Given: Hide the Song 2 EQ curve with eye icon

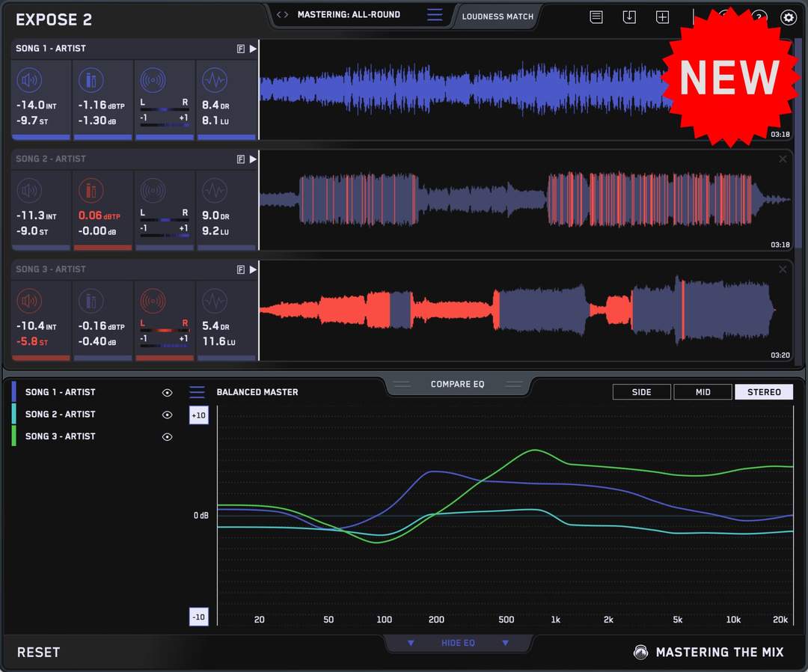Looking at the screenshot, I should click(168, 415).
